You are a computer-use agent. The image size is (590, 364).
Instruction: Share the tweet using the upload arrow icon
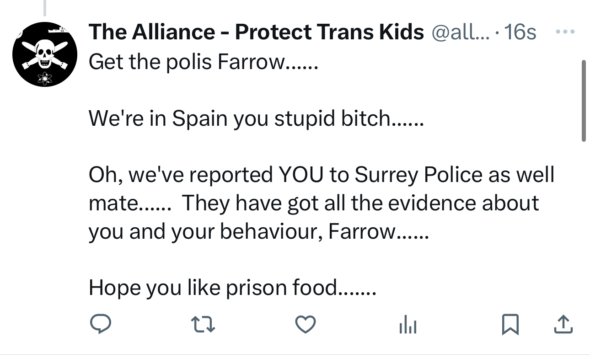pyautogui.click(x=563, y=325)
